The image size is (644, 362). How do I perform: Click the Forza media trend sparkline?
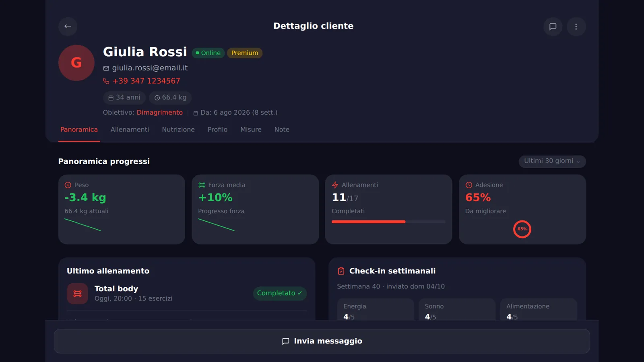(216, 224)
